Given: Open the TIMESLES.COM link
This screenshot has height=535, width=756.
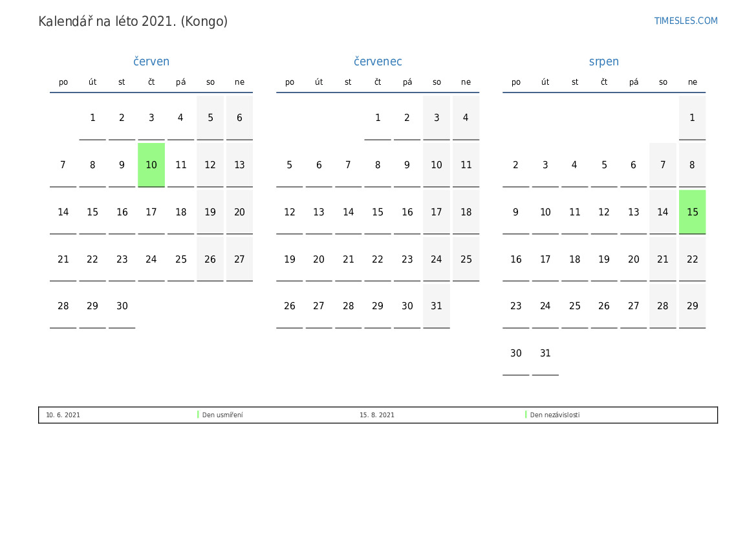Looking at the screenshot, I should (x=686, y=21).
